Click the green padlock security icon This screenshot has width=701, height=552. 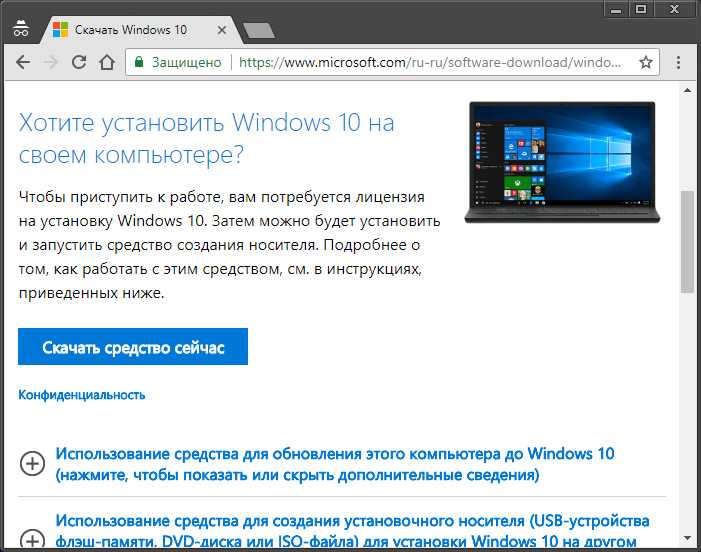(139, 62)
